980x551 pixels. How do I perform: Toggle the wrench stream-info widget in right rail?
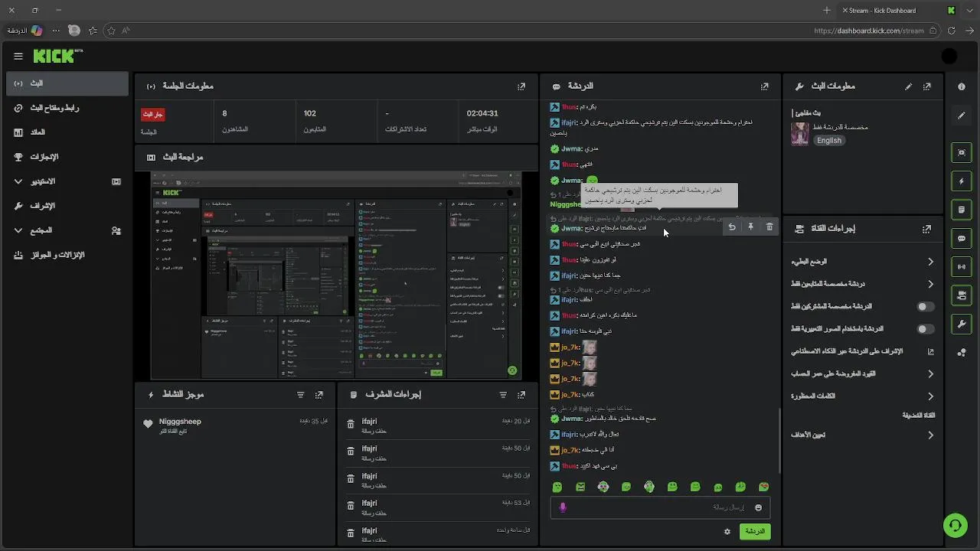coord(962,324)
